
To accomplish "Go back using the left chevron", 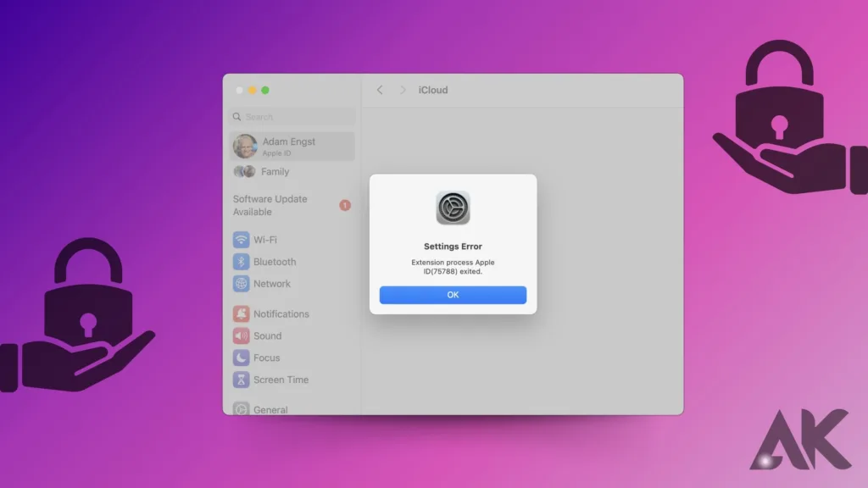I will click(380, 90).
